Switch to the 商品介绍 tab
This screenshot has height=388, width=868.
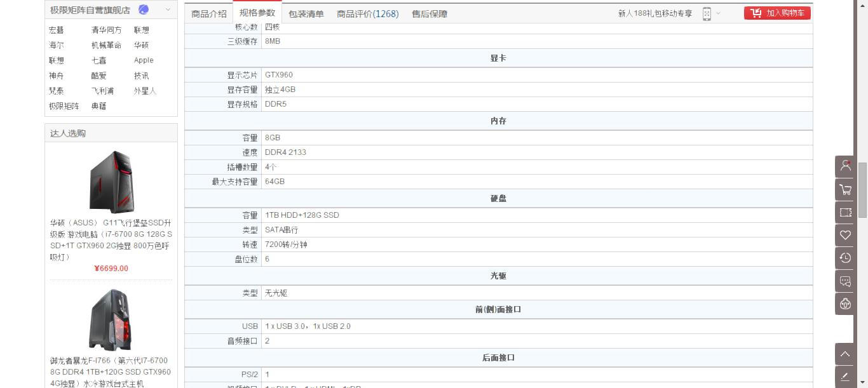click(208, 13)
